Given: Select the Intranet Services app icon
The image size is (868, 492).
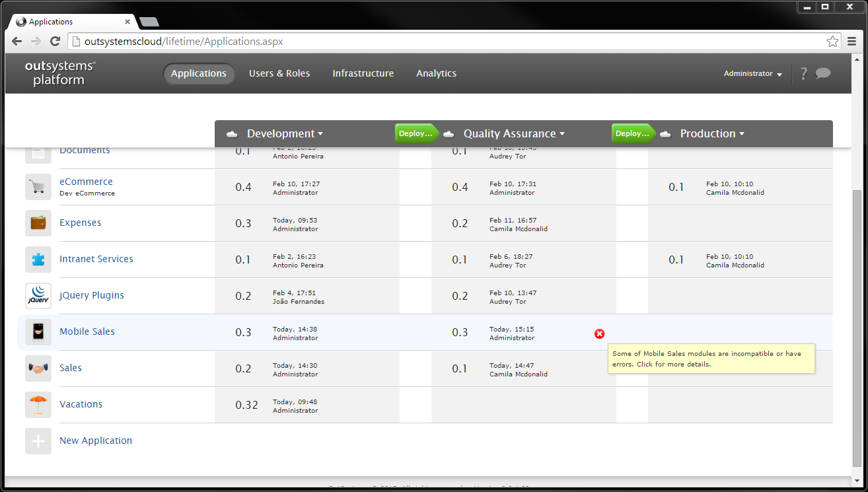Looking at the screenshot, I should coord(38,260).
